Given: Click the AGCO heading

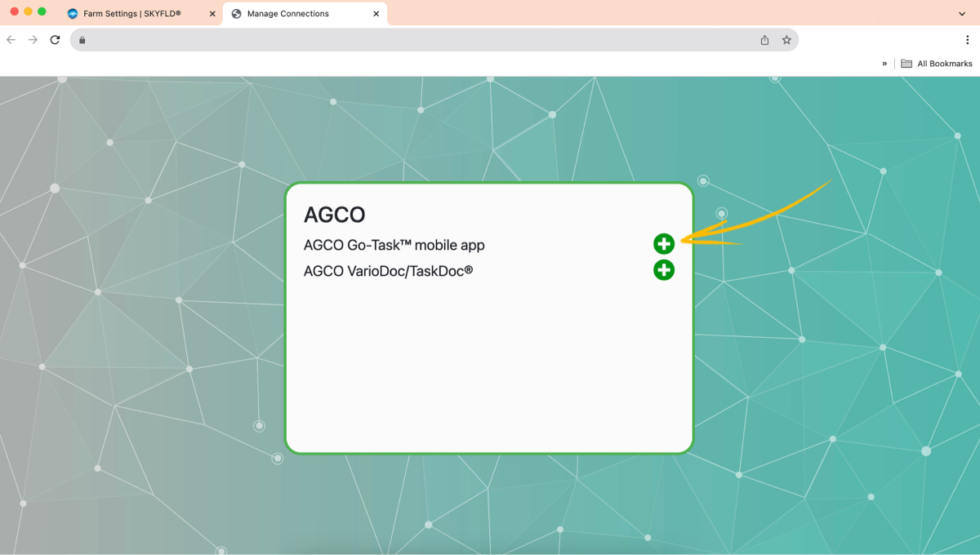Looking at the screenshot, I should point(334,215).
